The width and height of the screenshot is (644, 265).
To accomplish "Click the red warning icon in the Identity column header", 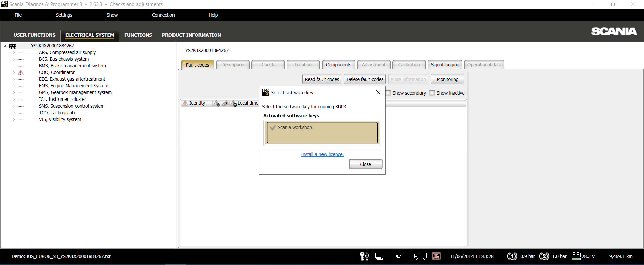I will (185, 103).
